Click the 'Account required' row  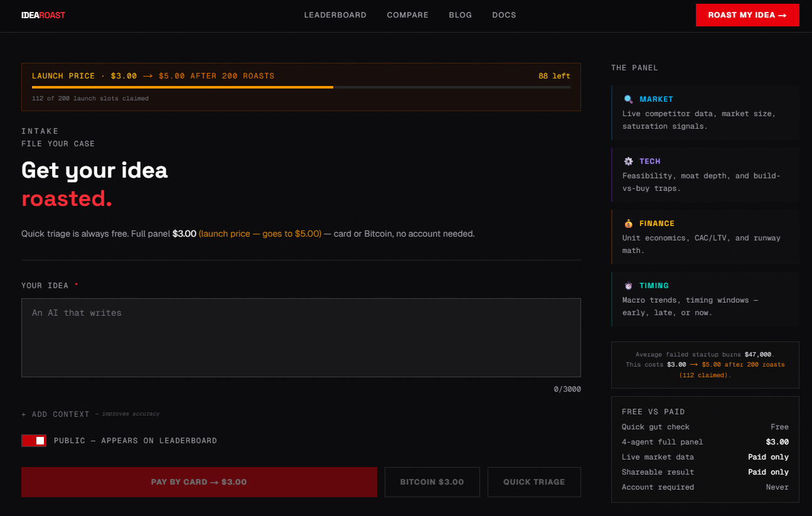coord(705,487)
